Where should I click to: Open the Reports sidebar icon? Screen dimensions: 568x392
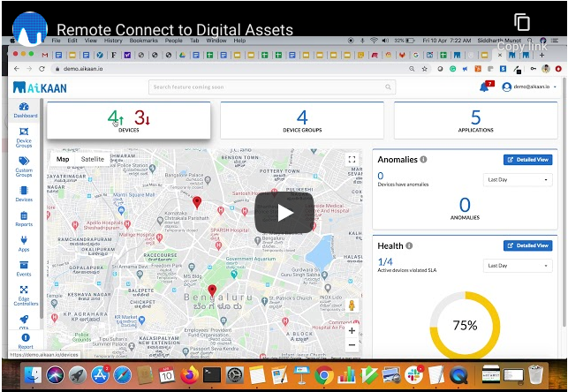click(x=24, y=218)
